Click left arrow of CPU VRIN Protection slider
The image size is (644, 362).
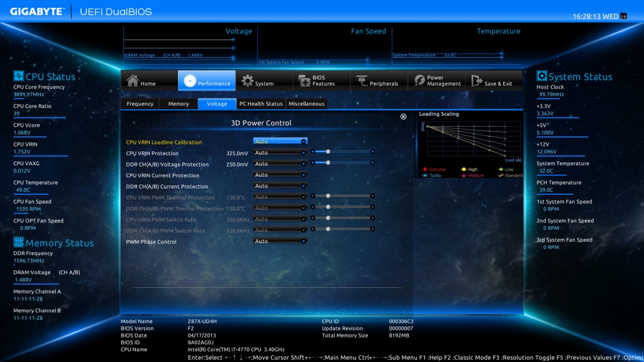(313, 151)
